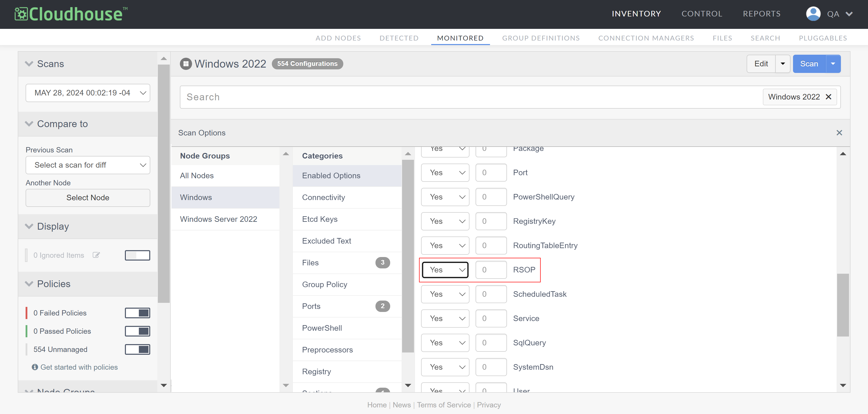Change the RegistryKey Yes dropdown
Viewport: 868px width, 414px height.
[x=445, y=221]
